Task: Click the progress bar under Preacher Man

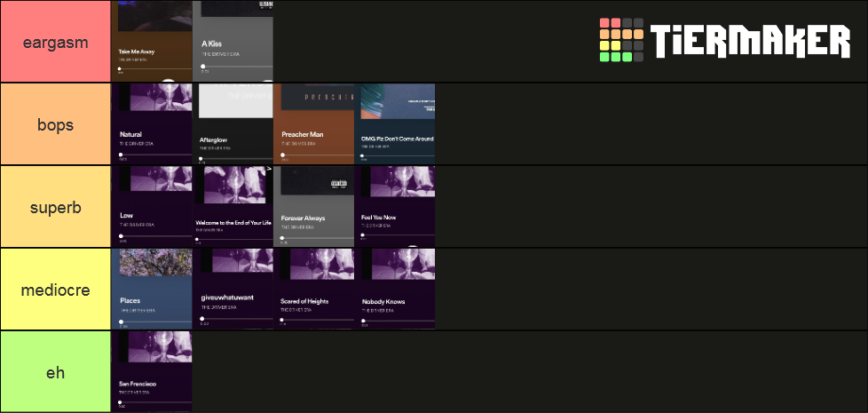Action: [317, 155]
